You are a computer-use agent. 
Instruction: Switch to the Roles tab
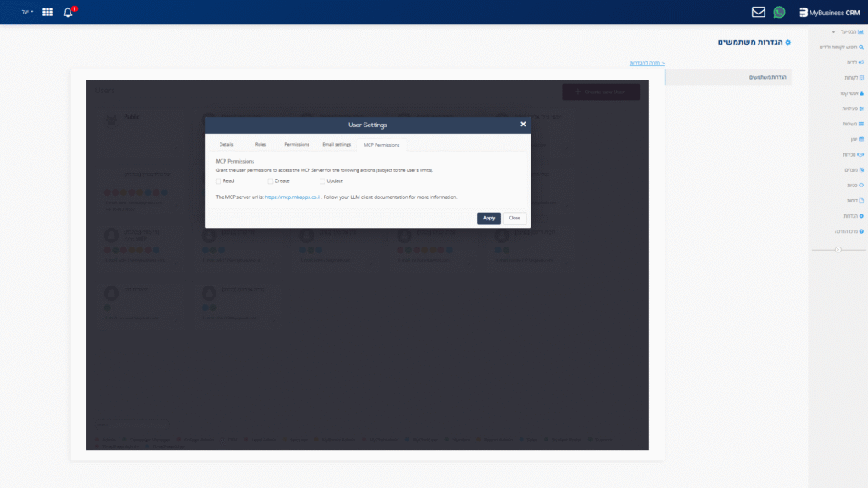coord(260,145)
